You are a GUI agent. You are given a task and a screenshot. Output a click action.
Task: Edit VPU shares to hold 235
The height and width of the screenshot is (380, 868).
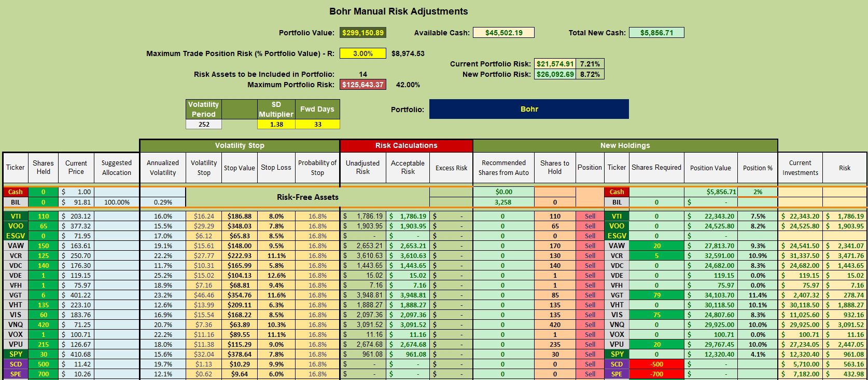point(555,345)
